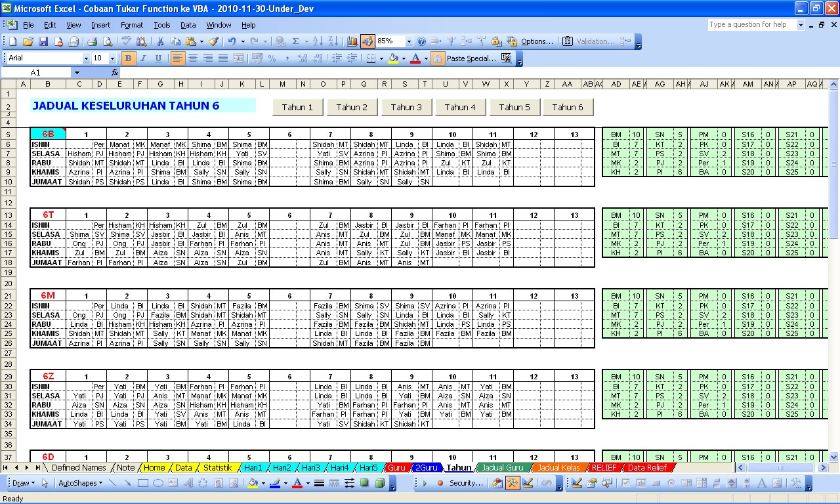Apply the yellow Fill Color bucket
This screenshot has width=840, height=504.
392,58
